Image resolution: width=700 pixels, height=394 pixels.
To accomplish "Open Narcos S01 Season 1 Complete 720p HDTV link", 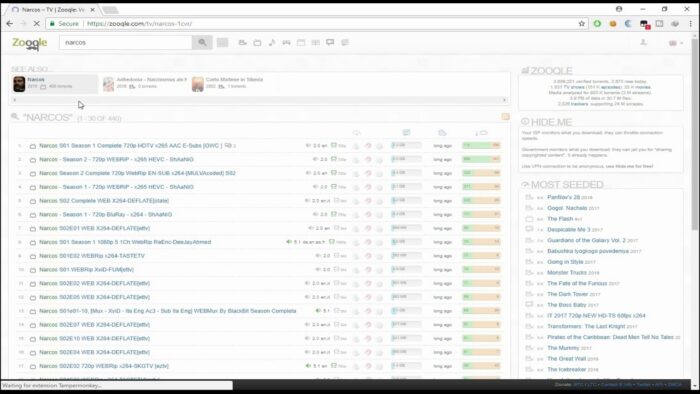I will coord(130,145).
